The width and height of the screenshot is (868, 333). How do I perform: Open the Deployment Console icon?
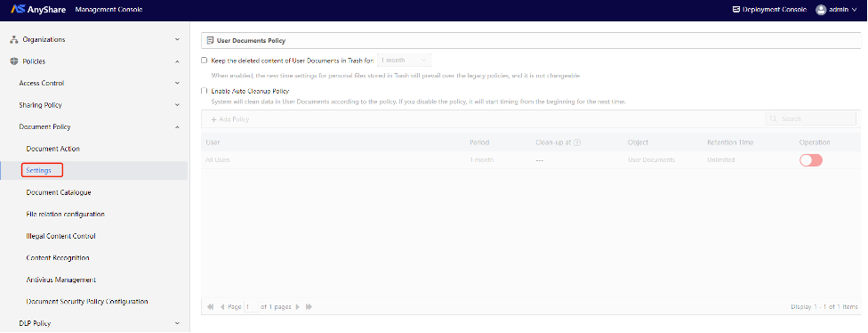(x=736, y=10)
